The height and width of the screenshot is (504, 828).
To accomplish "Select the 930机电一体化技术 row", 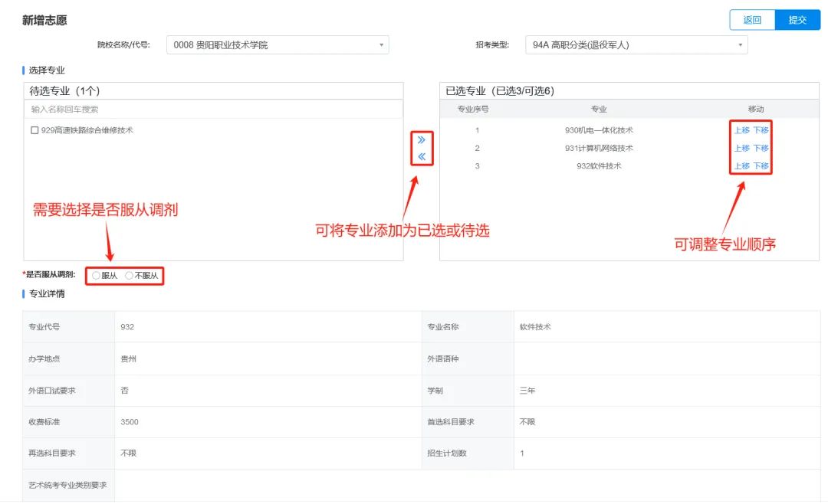I will click(x=598, y=130).
